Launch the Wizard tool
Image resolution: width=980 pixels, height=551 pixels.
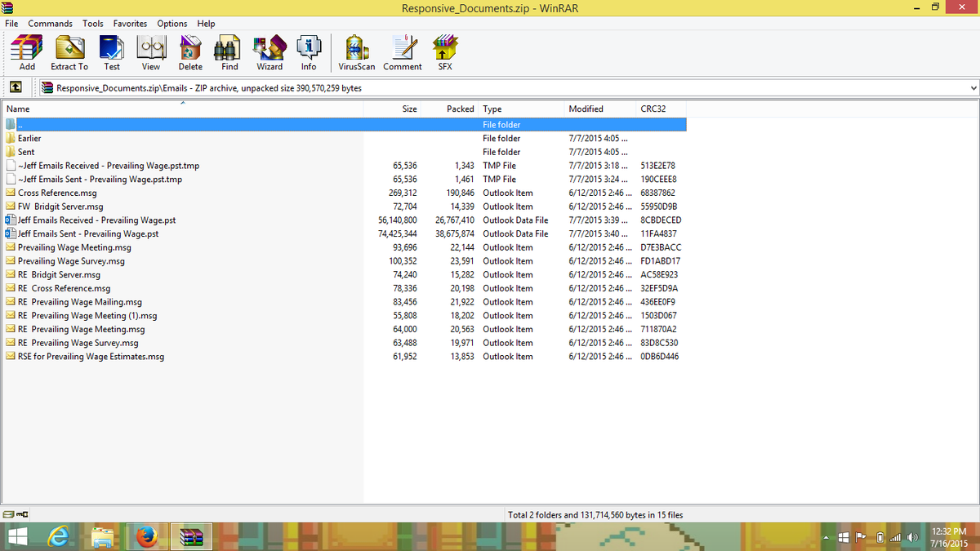click(269, 53)
